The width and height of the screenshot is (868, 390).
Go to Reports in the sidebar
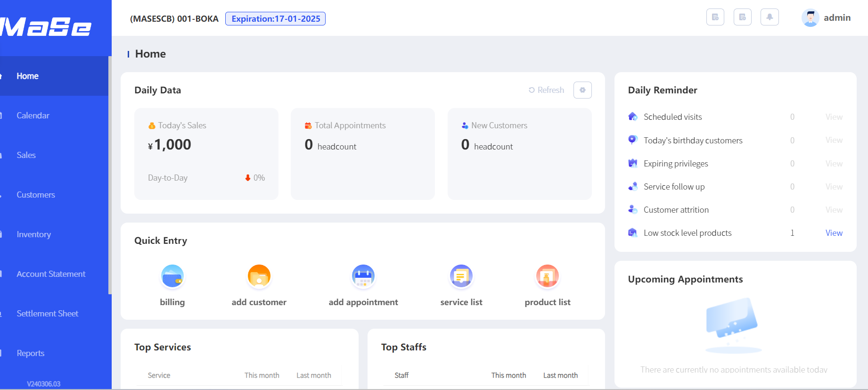click(x=31, y=353)
